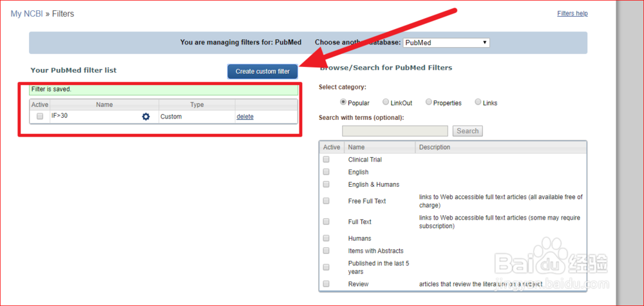Open the PubMed database dropdown
Screen dimensions: 644x306
point(446,43)
